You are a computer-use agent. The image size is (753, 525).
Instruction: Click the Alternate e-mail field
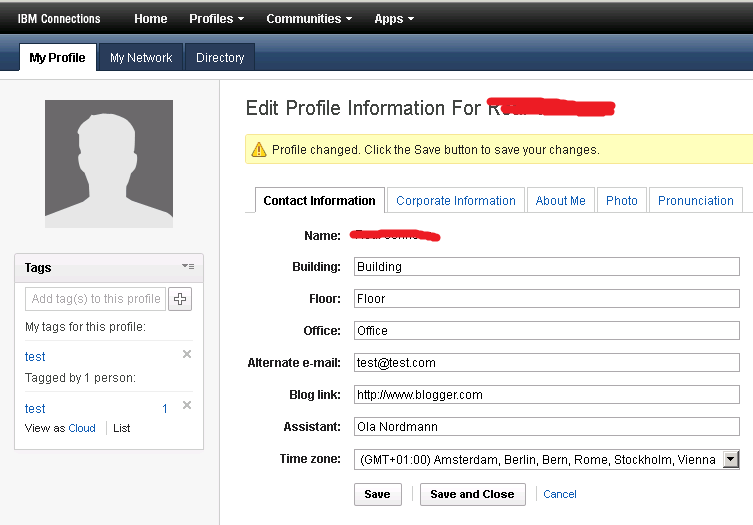tap(547, 363)
